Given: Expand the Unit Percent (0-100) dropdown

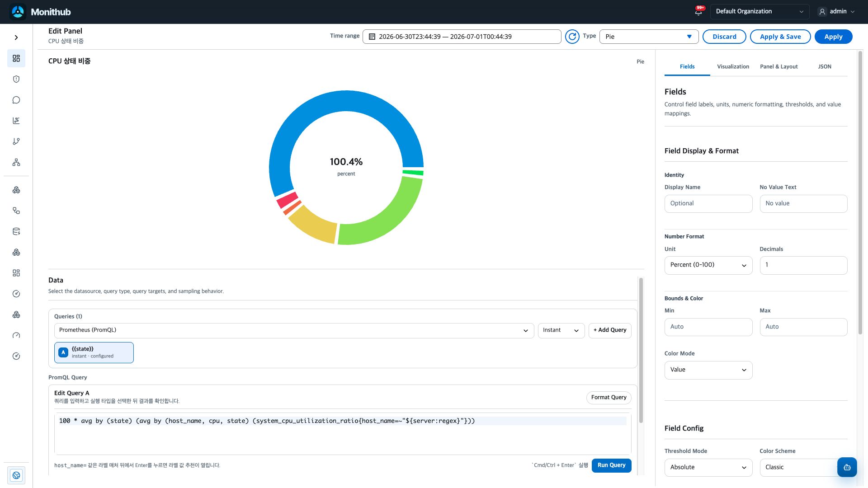Looking at the screenshot, I should pyautogui.click(x=708, y=265).
